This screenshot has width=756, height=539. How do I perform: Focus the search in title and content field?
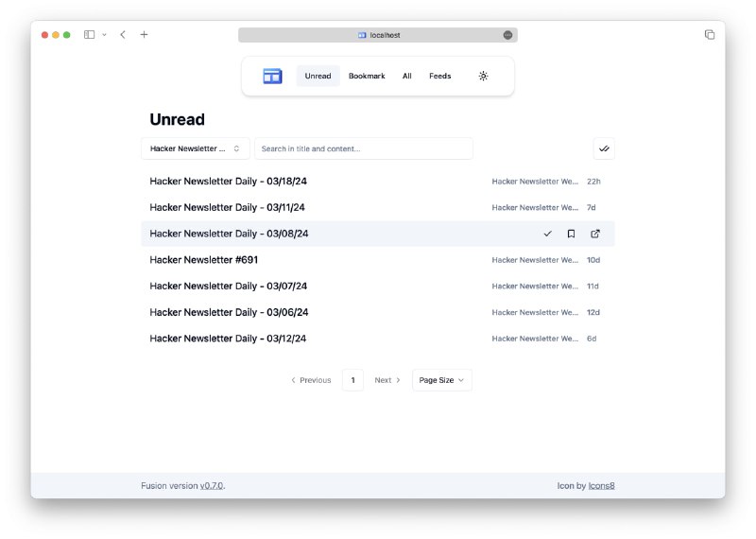(364, 148)
